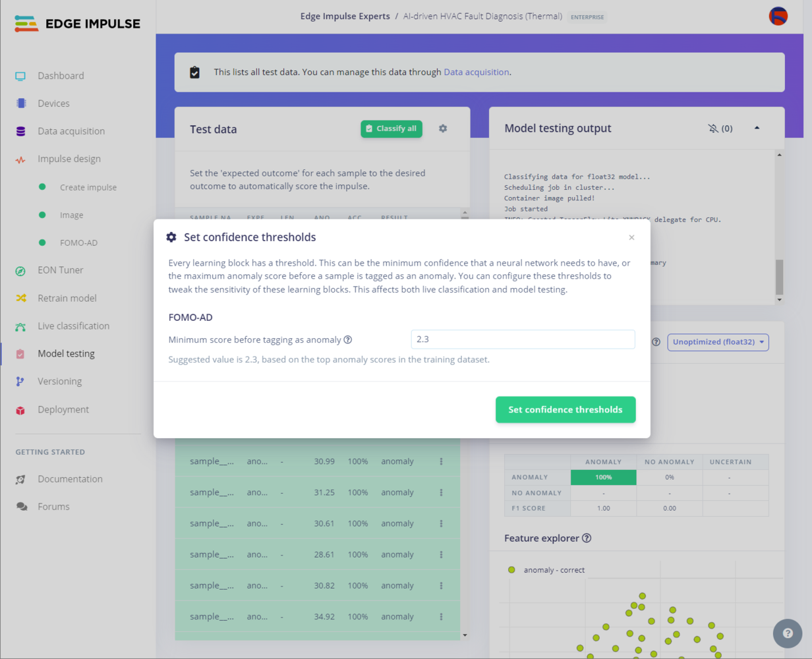Open the Unoptimized (float32) dropdown
This screenshot has height=659, width=812.
coord(718,342)
